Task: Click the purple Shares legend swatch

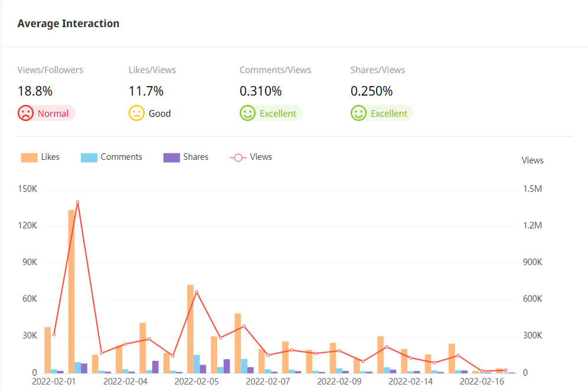Action: [x=172, y=157]
